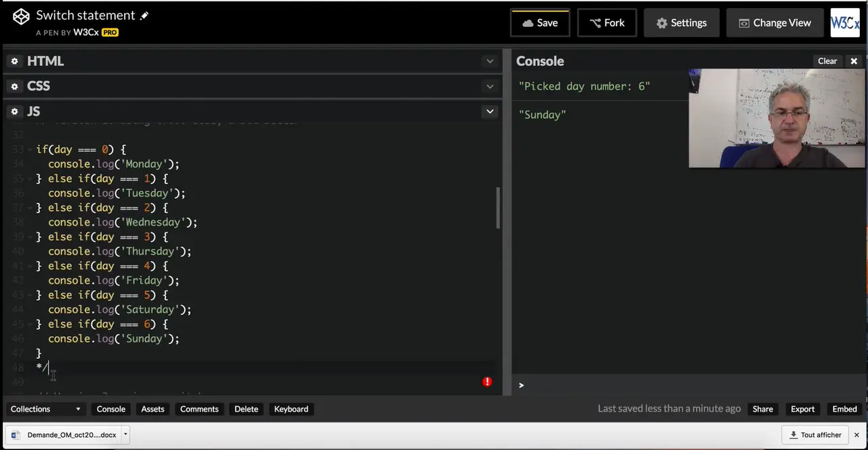Click the Delete button

coord(246,409)
